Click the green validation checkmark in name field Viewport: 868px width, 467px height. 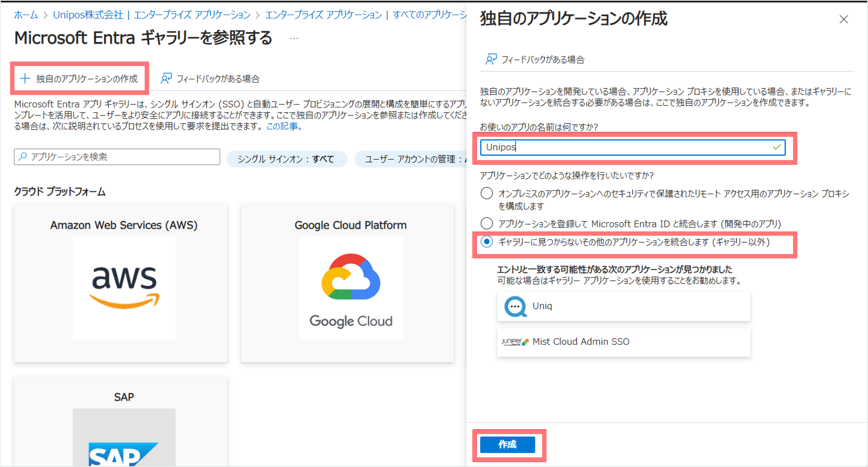pos(777,147)
